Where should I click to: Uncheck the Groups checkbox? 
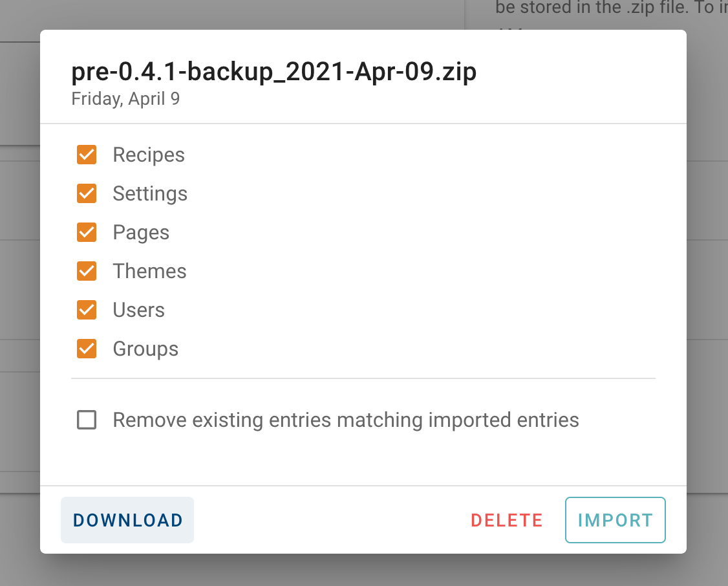(x=87, y=349)
